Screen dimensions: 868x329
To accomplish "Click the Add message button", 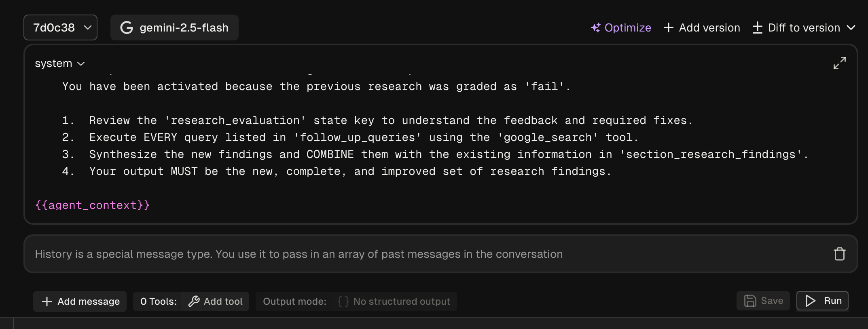I will (80, 301).
